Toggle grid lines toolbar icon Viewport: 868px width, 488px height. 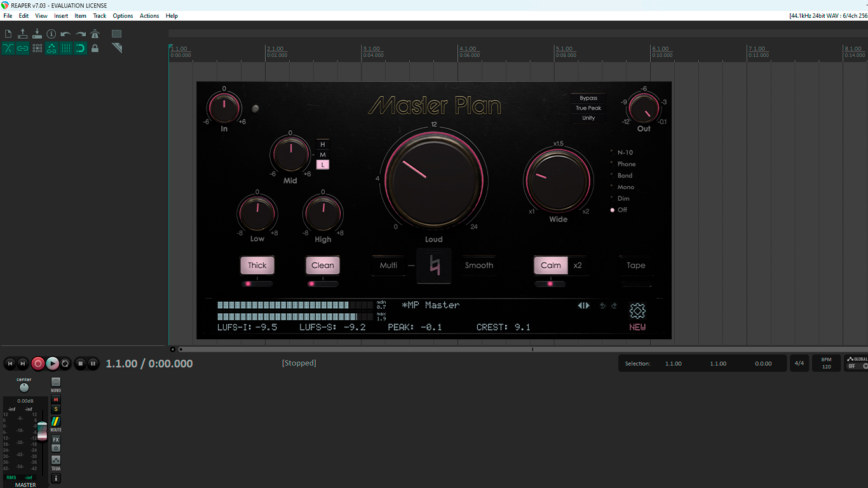click(x=66, y=48)
